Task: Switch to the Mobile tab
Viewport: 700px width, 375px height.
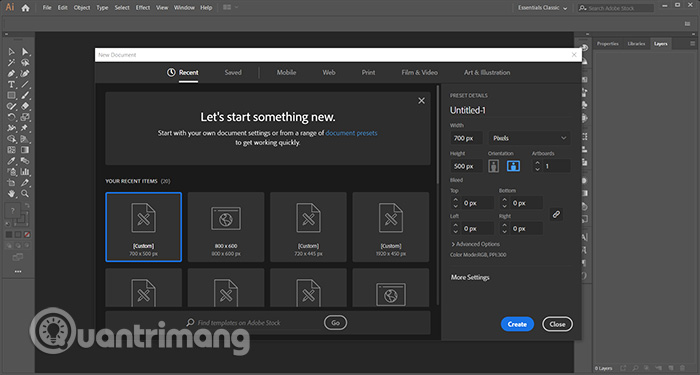Action: click(x=286, y=72)
